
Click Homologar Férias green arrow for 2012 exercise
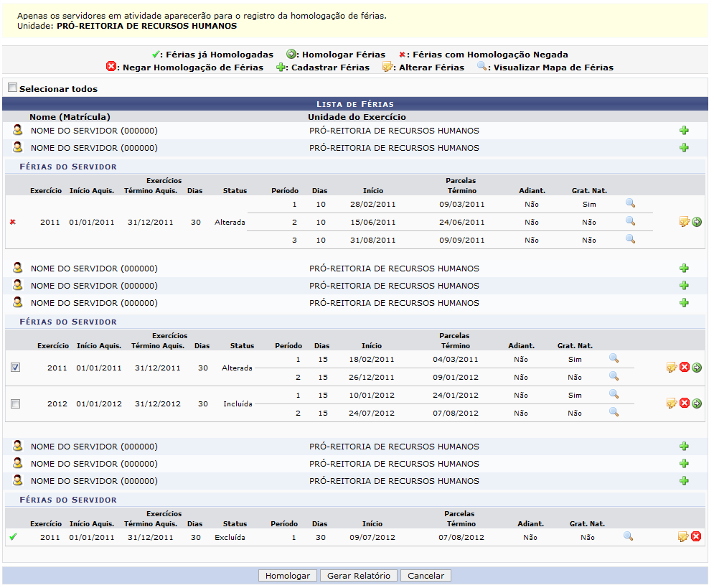(x=697, y=403)
